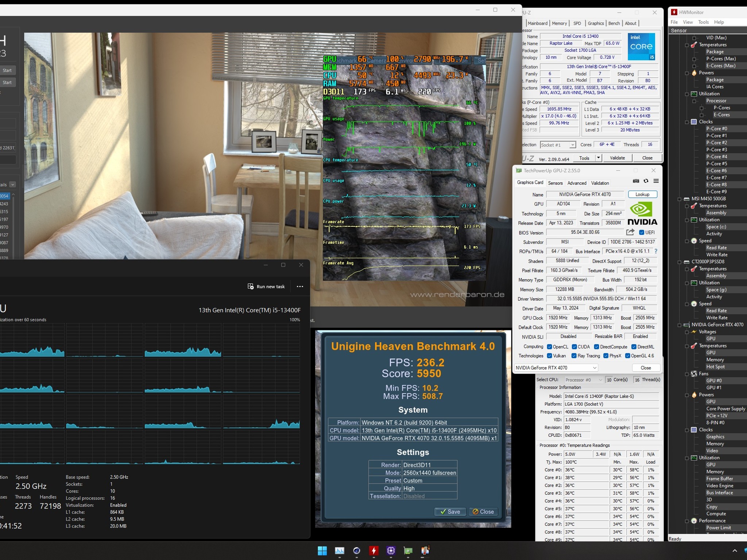
Task: Click the NVIDIA logo in GPU-Z
Action: coord(642,214)
